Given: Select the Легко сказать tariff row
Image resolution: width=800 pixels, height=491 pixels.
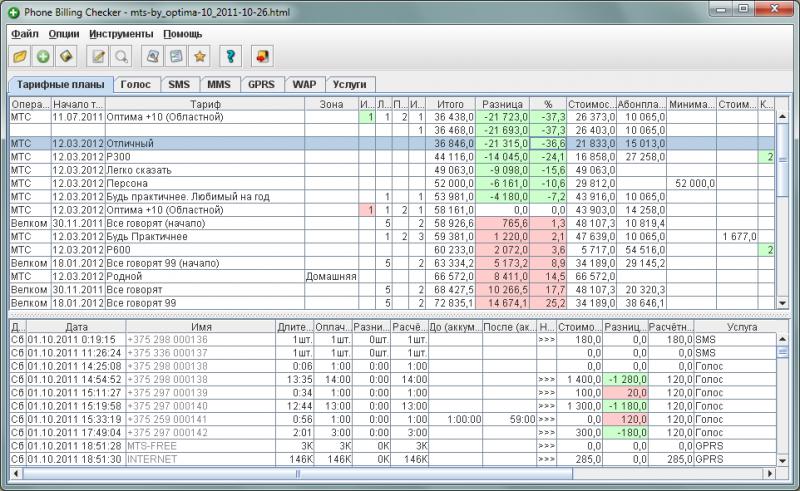Looking at the screenshot, I should click(392, 170).
